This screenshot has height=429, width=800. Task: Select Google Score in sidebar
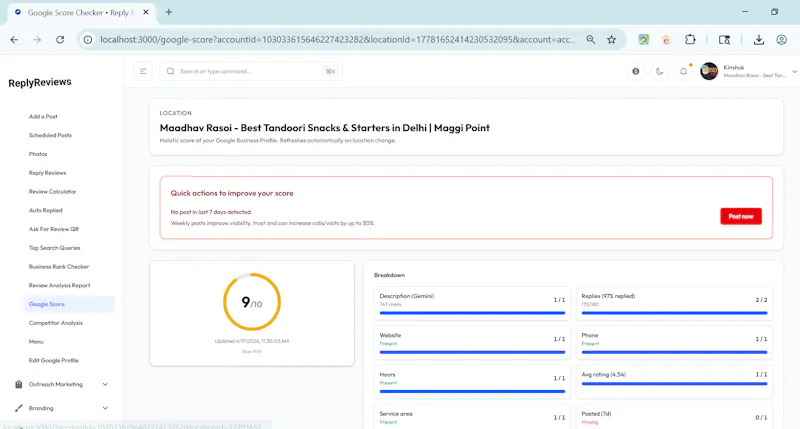point(69,304)
